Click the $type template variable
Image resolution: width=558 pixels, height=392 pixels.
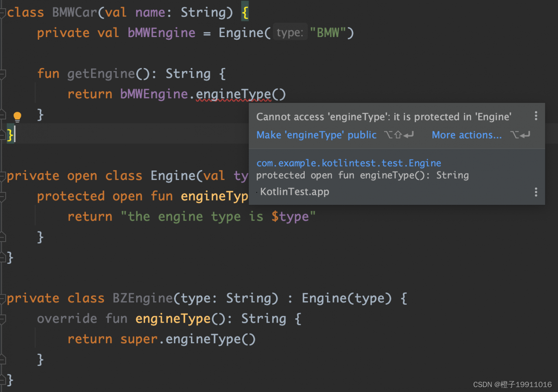290,217
